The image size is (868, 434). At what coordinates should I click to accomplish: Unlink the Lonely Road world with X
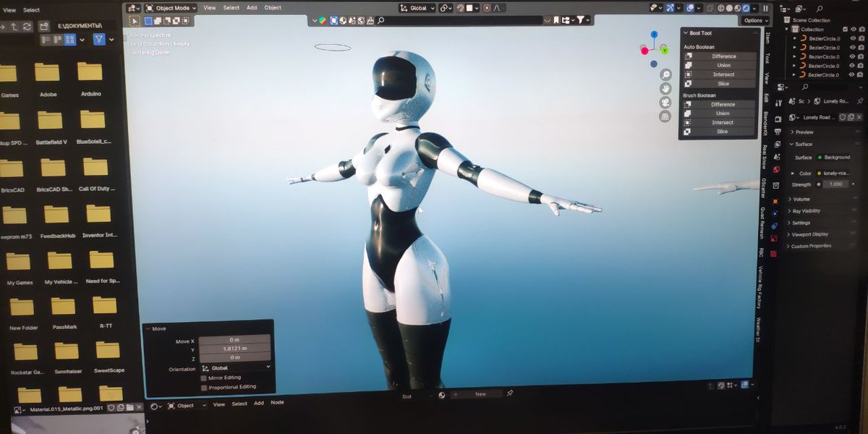(859, 117)
